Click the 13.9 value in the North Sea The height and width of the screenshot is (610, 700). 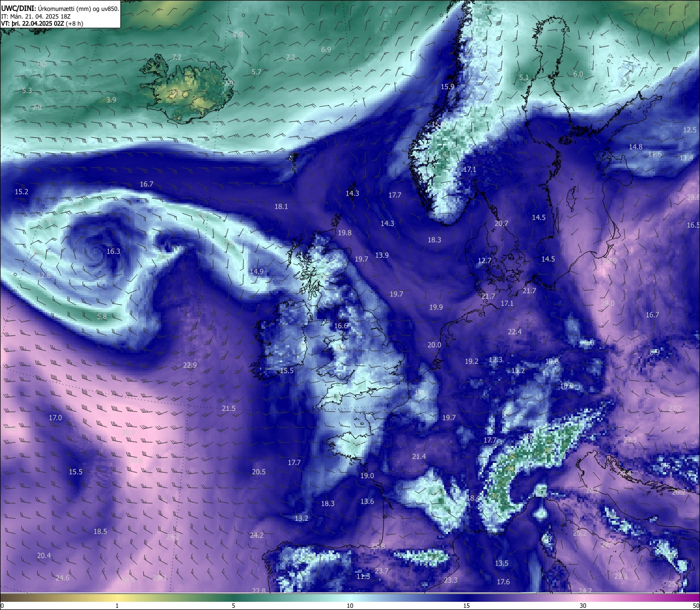[x=382, y=255]
